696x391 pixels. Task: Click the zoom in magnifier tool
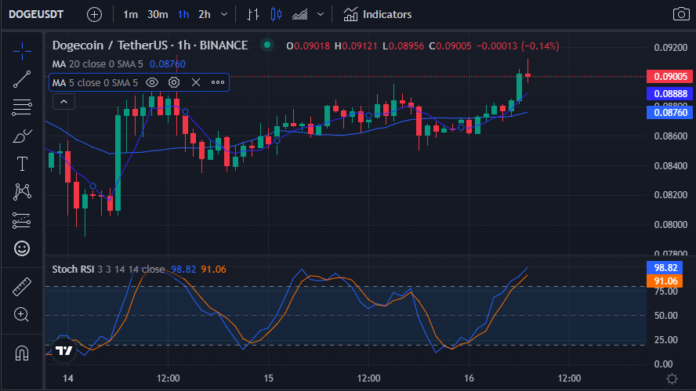[22, 315]
